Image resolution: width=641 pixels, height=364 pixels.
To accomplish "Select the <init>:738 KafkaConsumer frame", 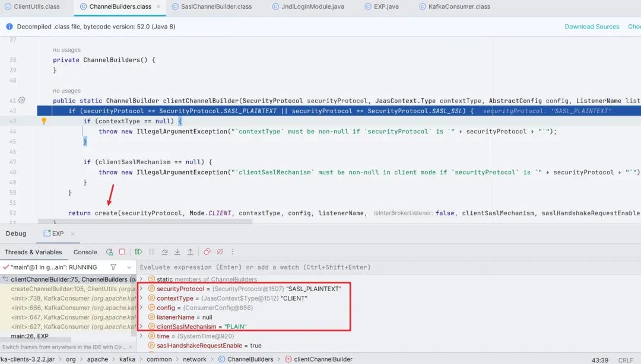I will (x=68, y=298).
